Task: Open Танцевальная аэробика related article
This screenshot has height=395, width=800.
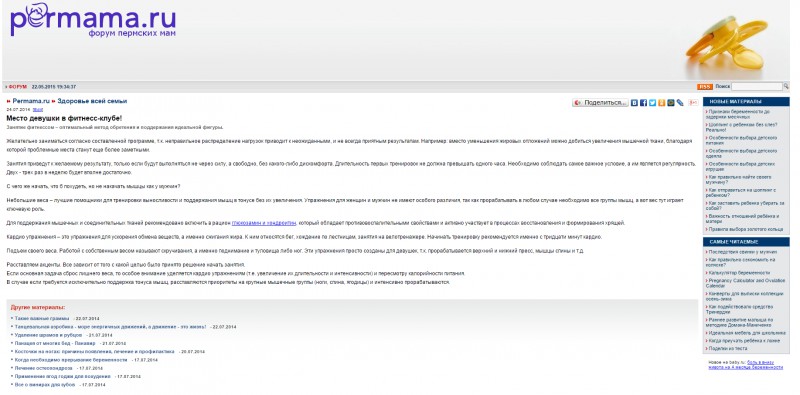Action: (110, 327)
